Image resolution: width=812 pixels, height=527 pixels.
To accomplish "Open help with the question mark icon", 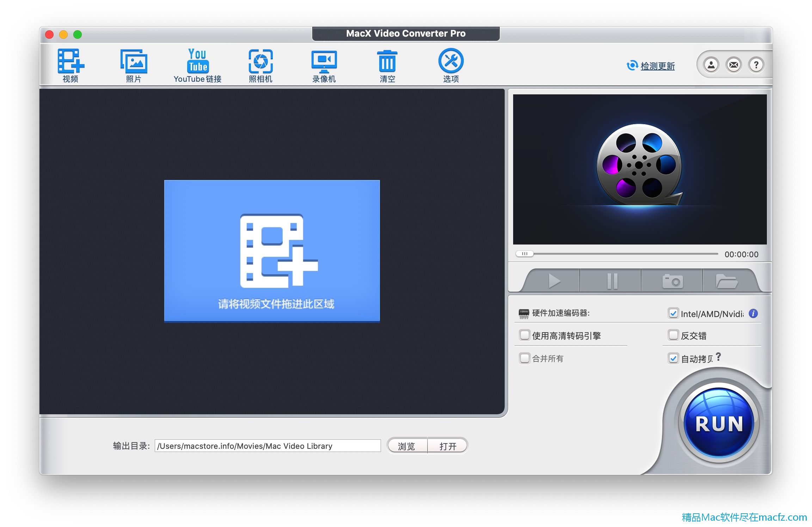I will coord(756,65).
